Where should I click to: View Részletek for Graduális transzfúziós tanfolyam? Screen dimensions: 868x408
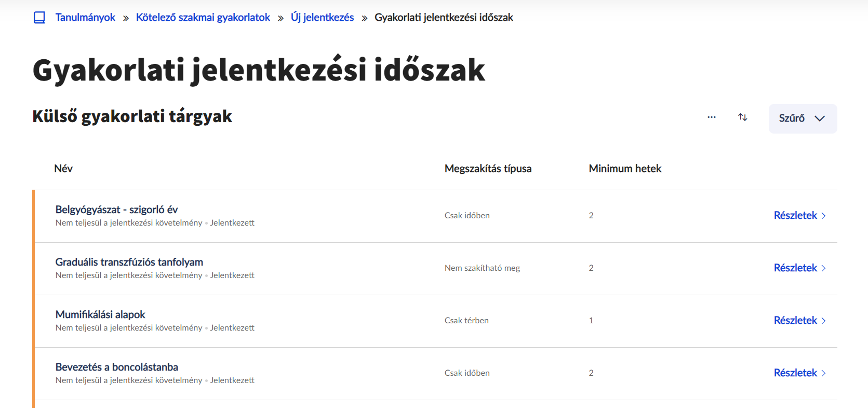tap(795, 268)
